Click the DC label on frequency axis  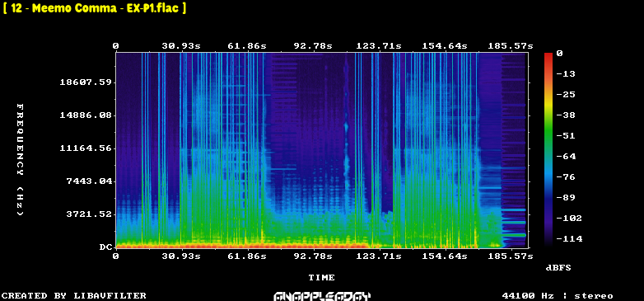click(x=105, y=247)
